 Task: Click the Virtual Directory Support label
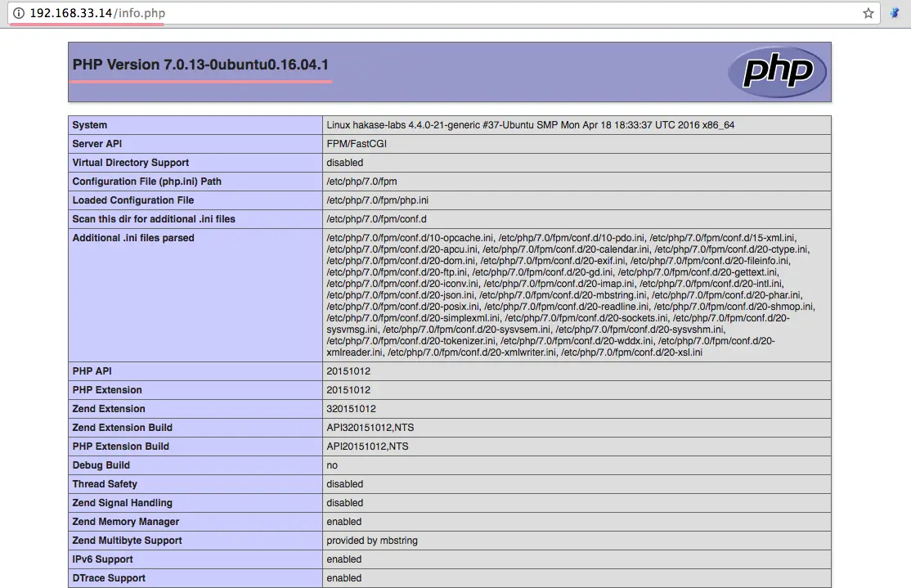click(x=131, y=163)
